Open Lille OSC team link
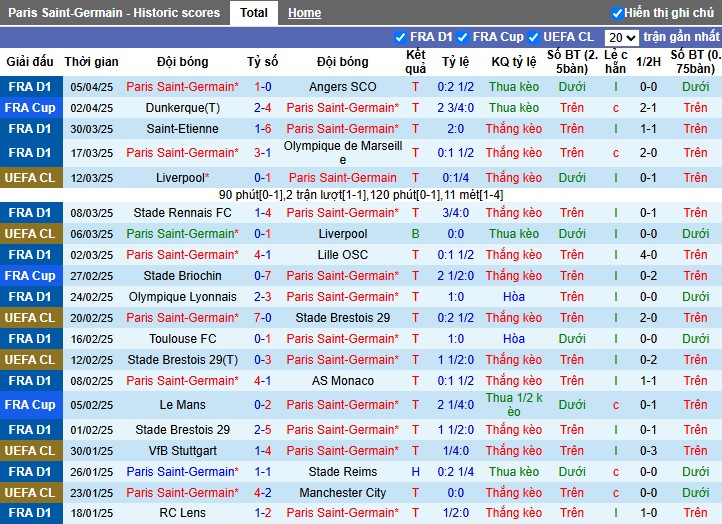This screenshot has width=722, height=524. (x=343, y=255)
